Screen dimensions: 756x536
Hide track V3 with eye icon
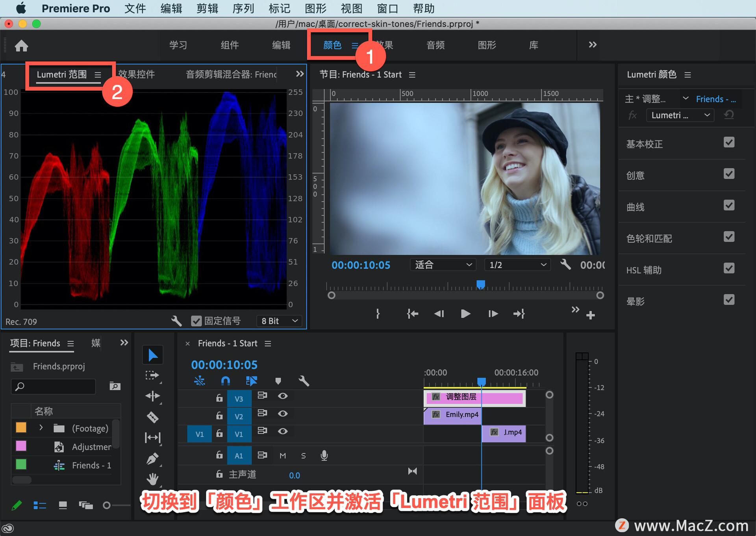[x=283, y=396]
